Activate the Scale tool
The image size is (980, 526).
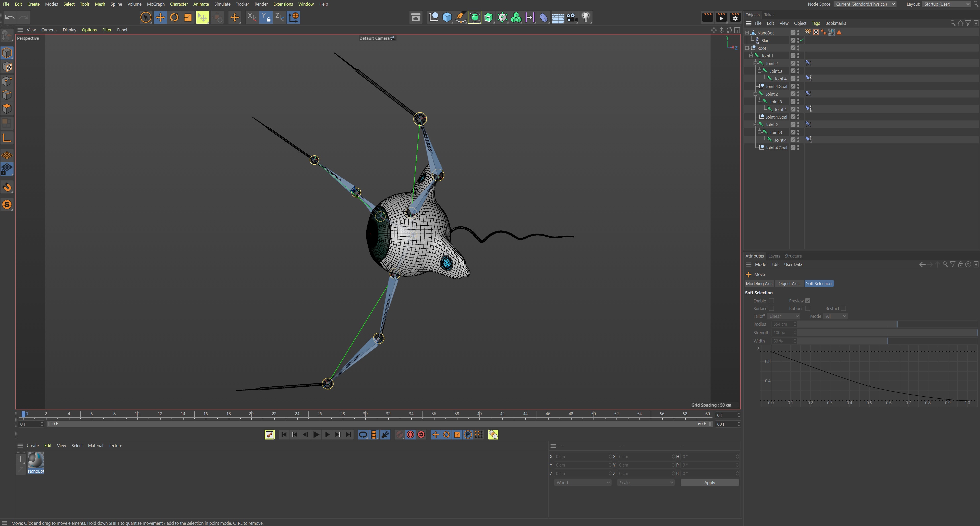click(188, 17)
